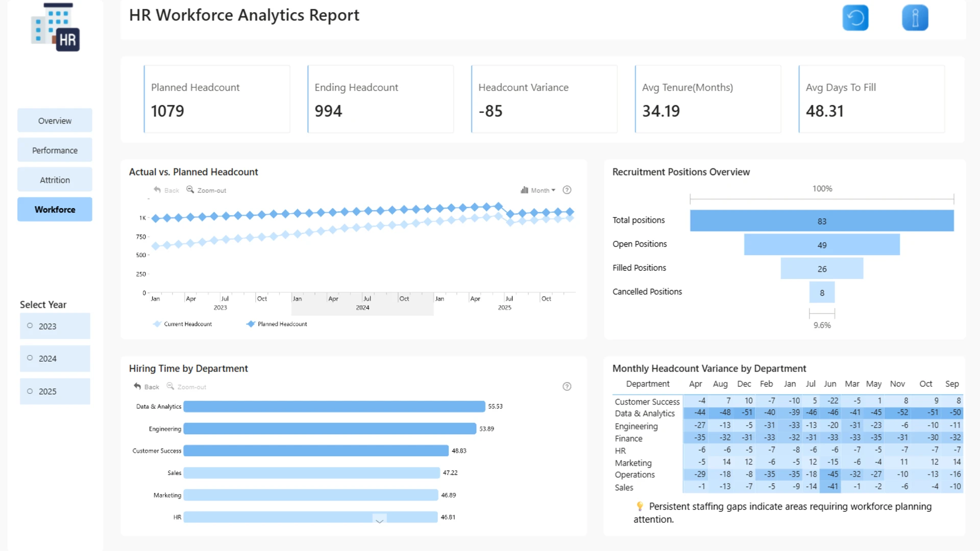
Task: Click Current Headcount legend marker
Action: [157, 324]
